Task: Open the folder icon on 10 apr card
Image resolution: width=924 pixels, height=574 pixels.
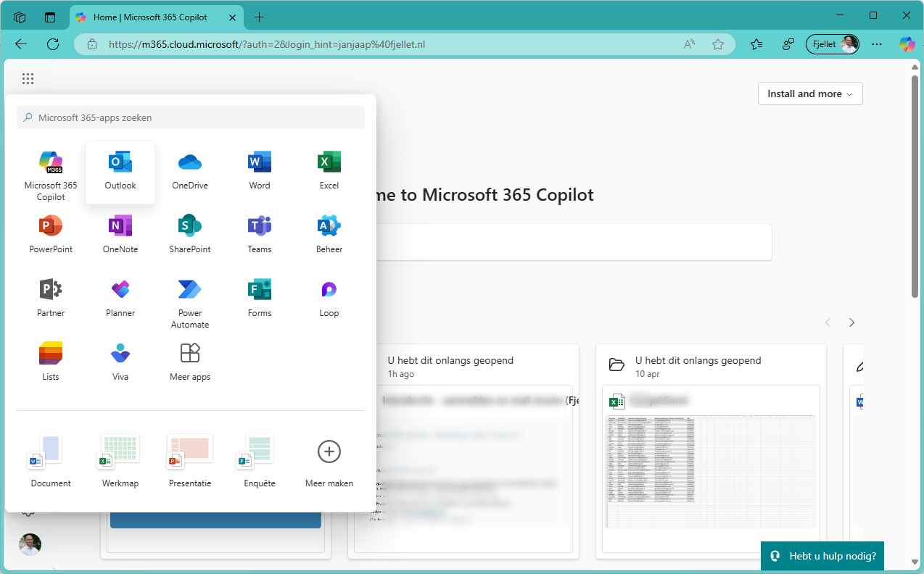Action: click(617, 365)
